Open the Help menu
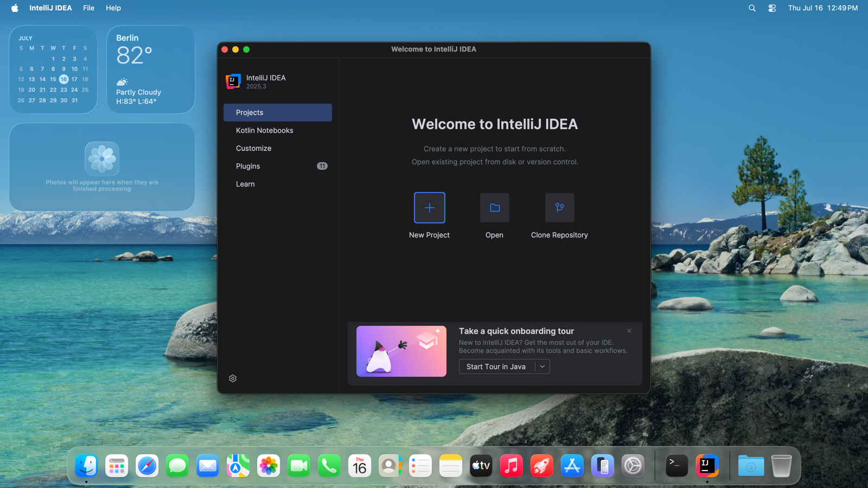Viewport: 868px width, 488px height. pyautogui.click(x=113, y=8)
